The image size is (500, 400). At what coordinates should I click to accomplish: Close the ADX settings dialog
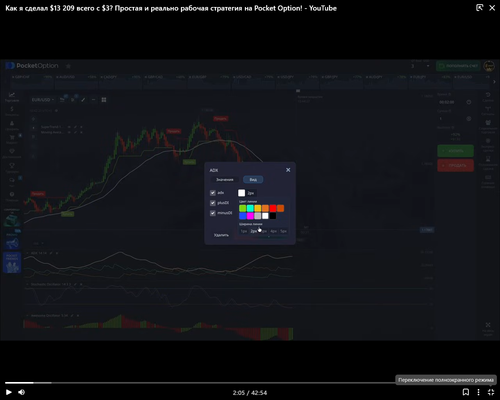(288, 170)
